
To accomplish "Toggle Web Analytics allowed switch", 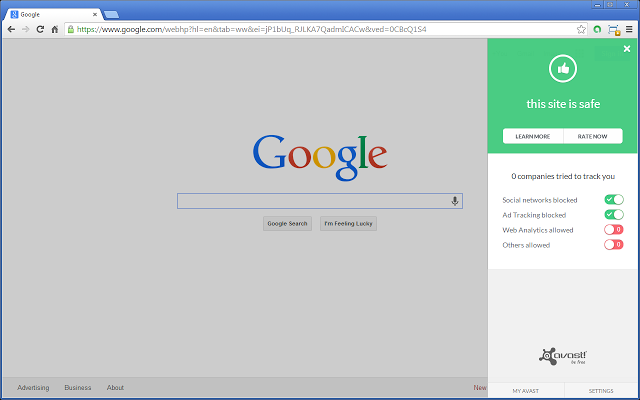I will (x=614, y=230).
